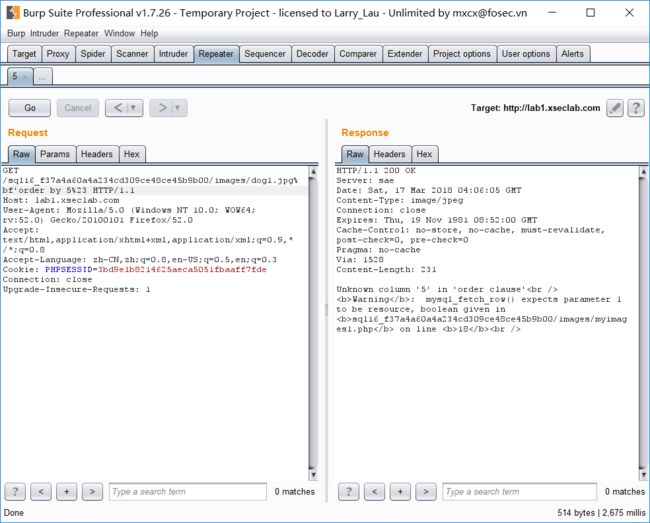Image resolution: width=650 pixels, height=523 pixels.
Task: Click the response pane scrollbar up arrow
Action: pyautogui.click(x=643, y=171)
